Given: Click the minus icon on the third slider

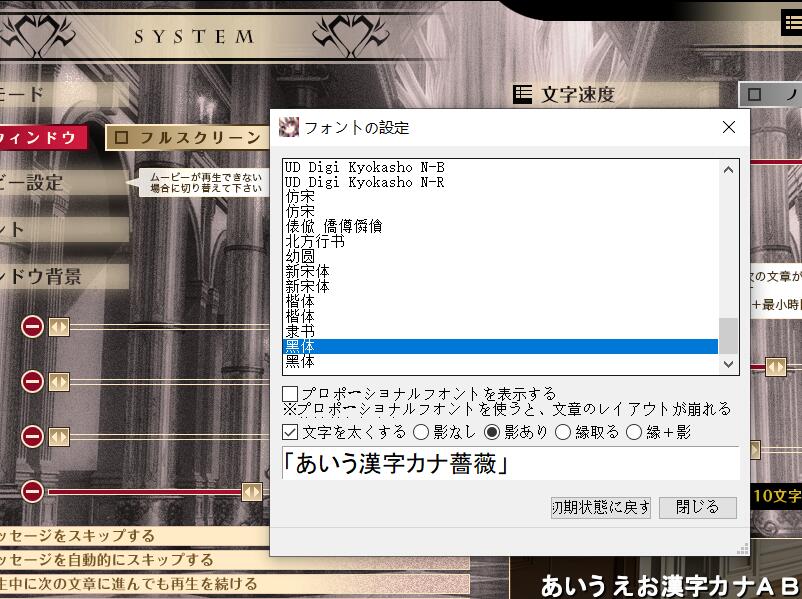Looking at the screenshot, I should tap(31, 437).
